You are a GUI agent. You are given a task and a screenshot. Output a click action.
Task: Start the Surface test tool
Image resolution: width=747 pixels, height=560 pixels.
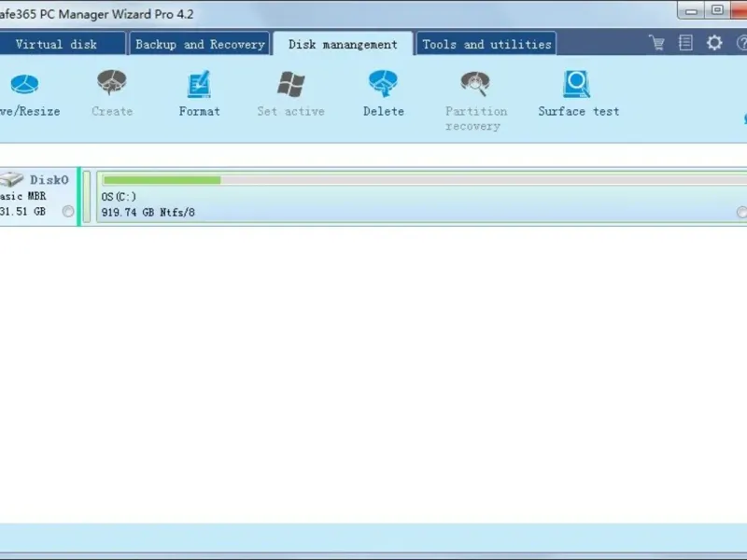click(578, 94)
